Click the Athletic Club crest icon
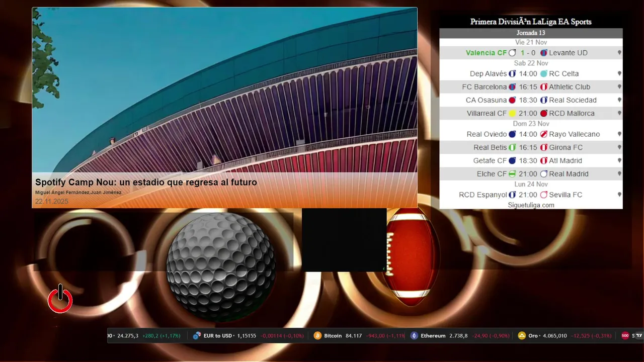The image size is (644, 362). (x=544, y=87)
